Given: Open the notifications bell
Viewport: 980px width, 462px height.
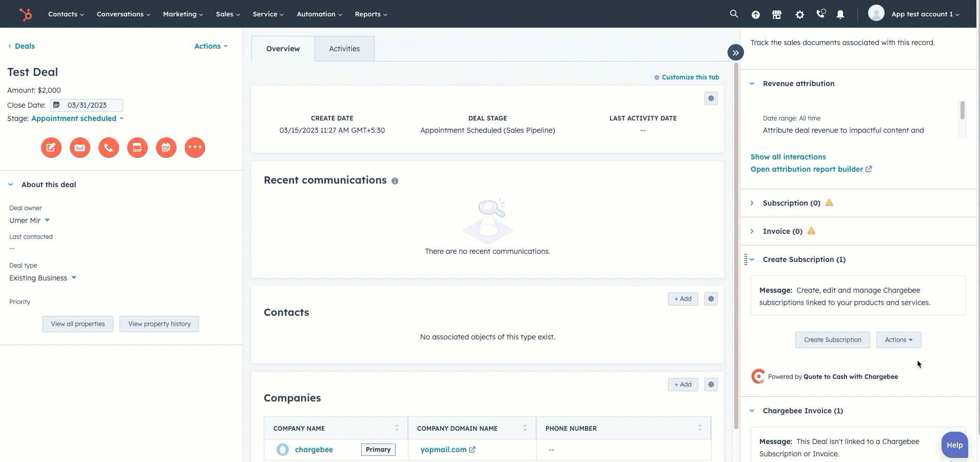Looking at the screenshot, I should [840, 14].
